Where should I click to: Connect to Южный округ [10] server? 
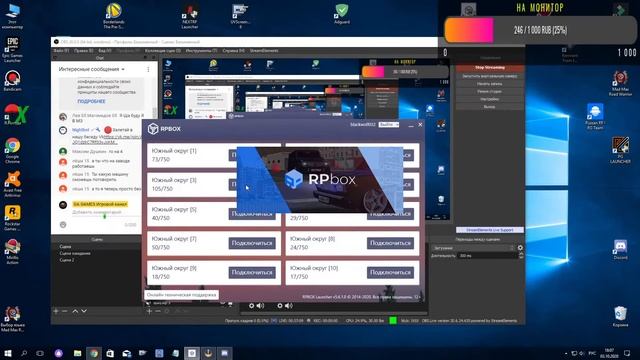[x=390, y=273]
